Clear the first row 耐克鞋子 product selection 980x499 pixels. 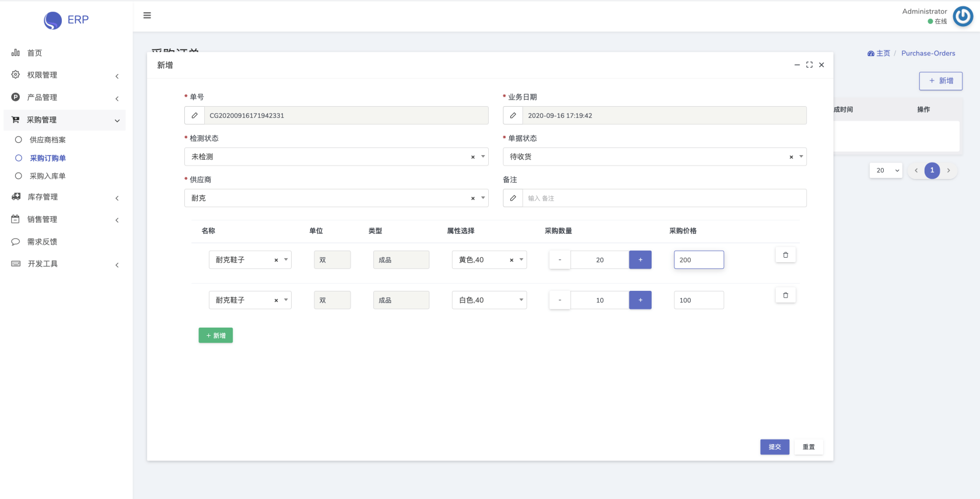(x=276, y=260)
